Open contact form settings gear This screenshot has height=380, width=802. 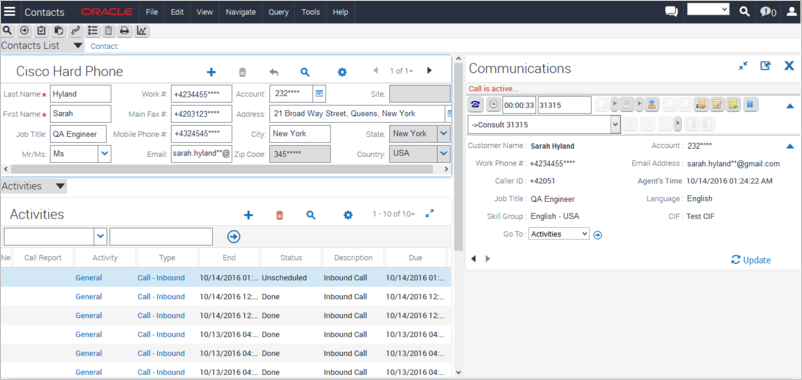[342, 72]
